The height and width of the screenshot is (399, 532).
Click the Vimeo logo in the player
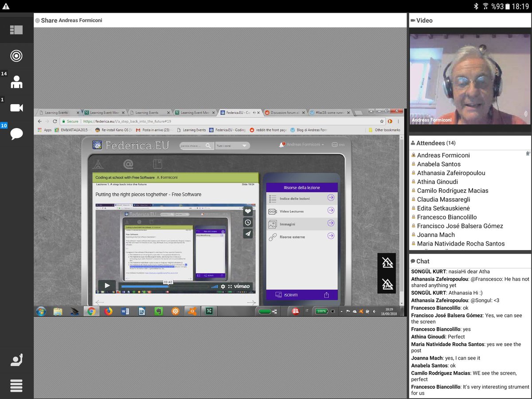click(x=242, y=286)
